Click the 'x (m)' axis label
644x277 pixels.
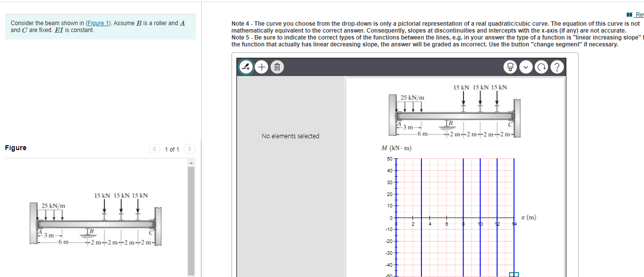[529, 217]
